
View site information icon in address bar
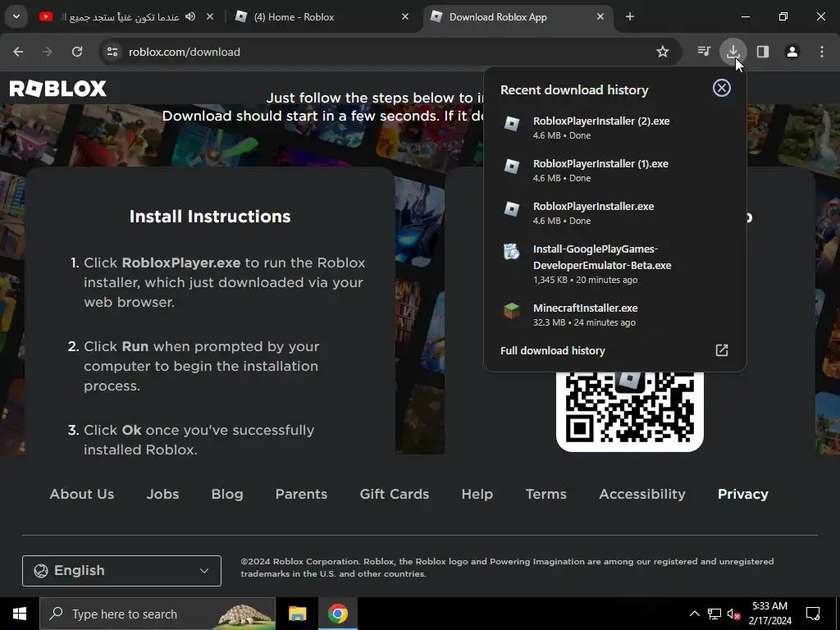(x=112, y=52)
